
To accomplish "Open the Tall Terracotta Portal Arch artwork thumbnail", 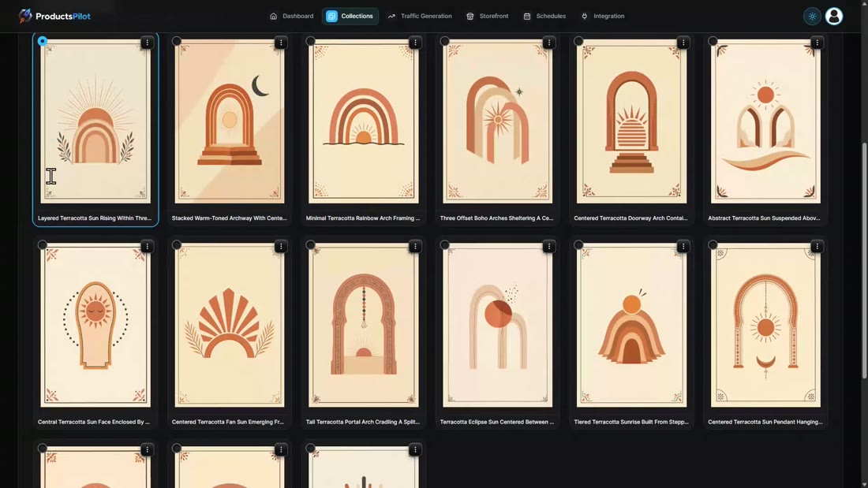I will click(364, 326).
